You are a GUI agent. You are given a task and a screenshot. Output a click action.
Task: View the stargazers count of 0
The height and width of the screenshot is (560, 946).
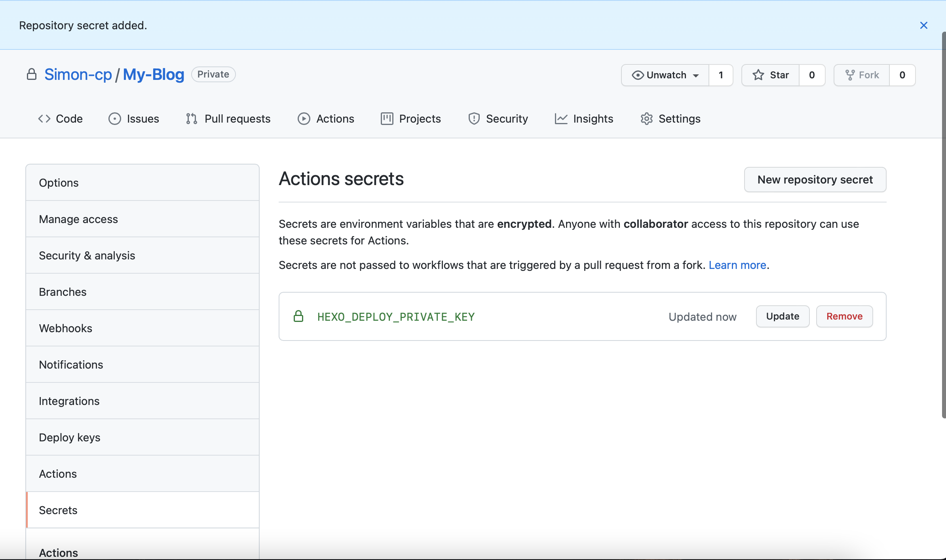[x=812, y=75]
